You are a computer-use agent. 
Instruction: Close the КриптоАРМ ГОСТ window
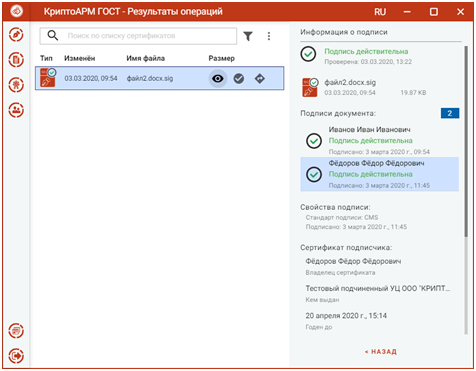tap(460, 12)
